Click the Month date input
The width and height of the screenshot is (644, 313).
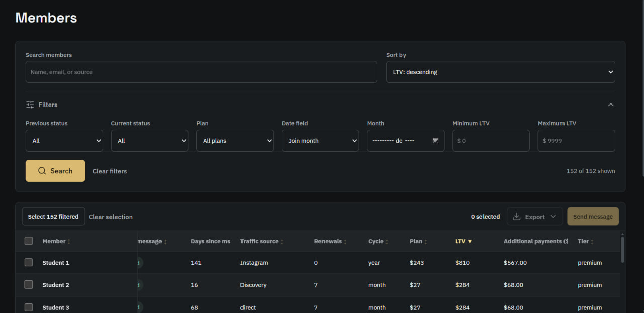pos(406,141)
